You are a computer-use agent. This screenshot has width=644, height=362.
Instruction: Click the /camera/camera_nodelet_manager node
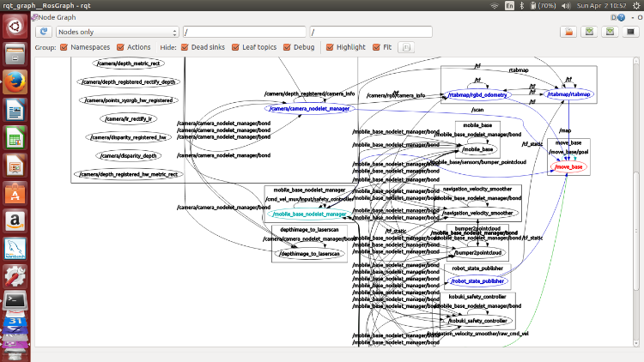coord(308,109)
